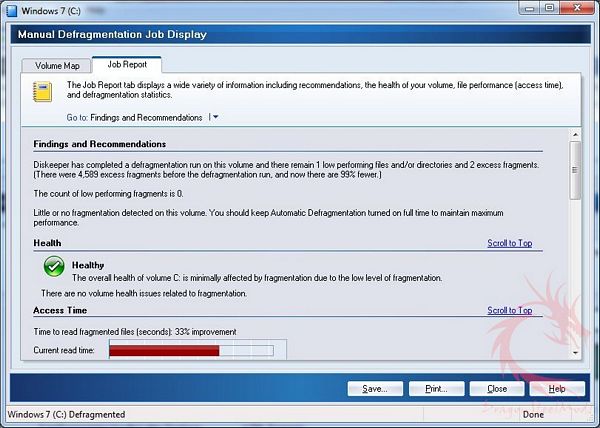600x428 pixels.
Task: Click Scroll to Top link beside Health
Action: (x=510, y=243)
